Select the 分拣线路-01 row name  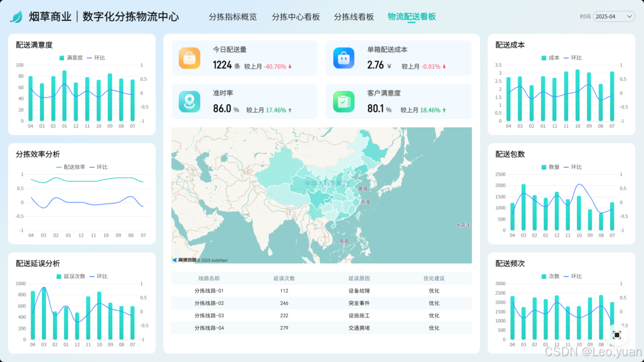209,291
